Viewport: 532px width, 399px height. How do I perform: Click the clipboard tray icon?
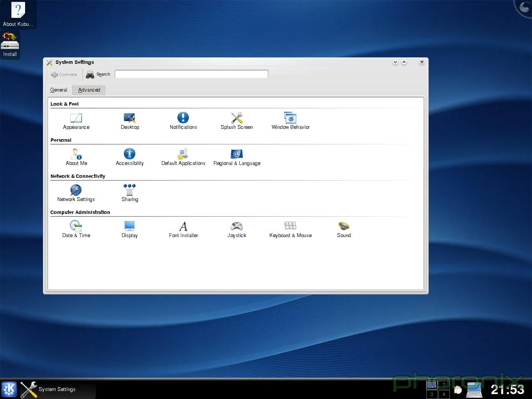458,390
